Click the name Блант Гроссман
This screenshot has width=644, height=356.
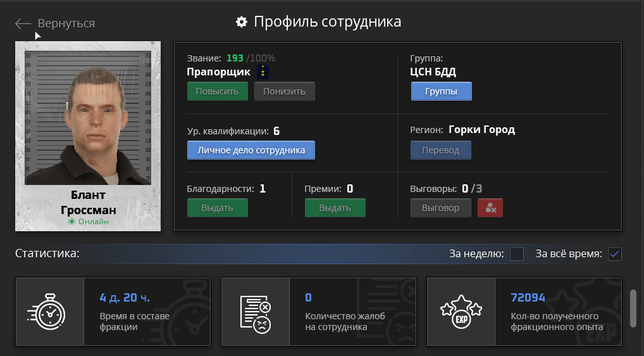[x=89, y=202]
